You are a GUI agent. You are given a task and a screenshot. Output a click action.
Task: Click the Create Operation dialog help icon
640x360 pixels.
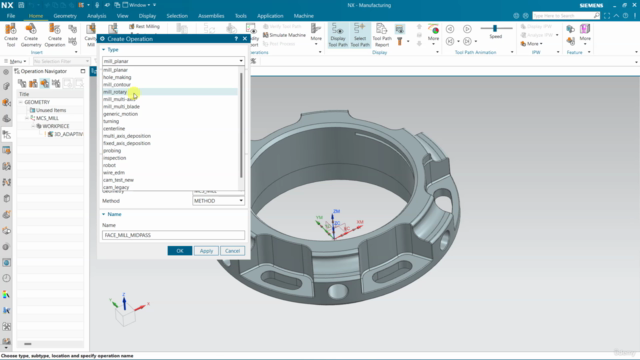coord(236,39)
